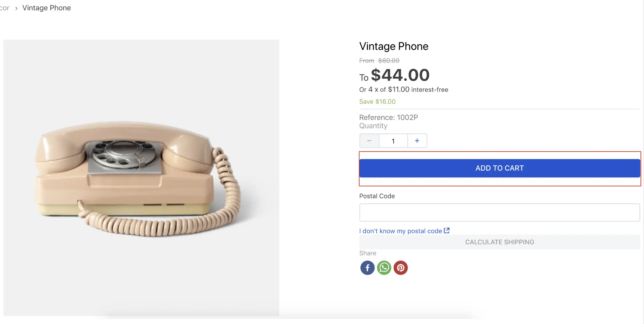Image resolution: width=644 pixels, height=324 pixels.
Task: Click the quantity number field
Action: [393, 141]
